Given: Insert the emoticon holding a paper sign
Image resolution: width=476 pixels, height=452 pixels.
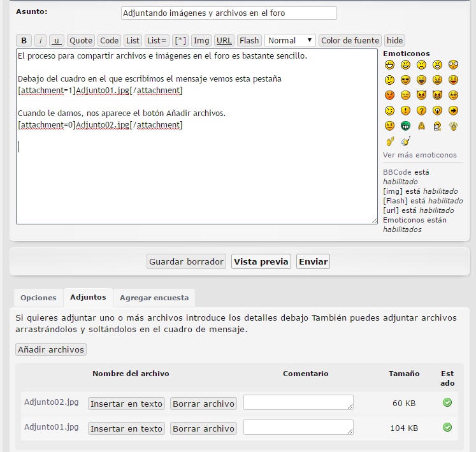Looking at the screenshot, I should pyautogui.click(x=437, y=126).
